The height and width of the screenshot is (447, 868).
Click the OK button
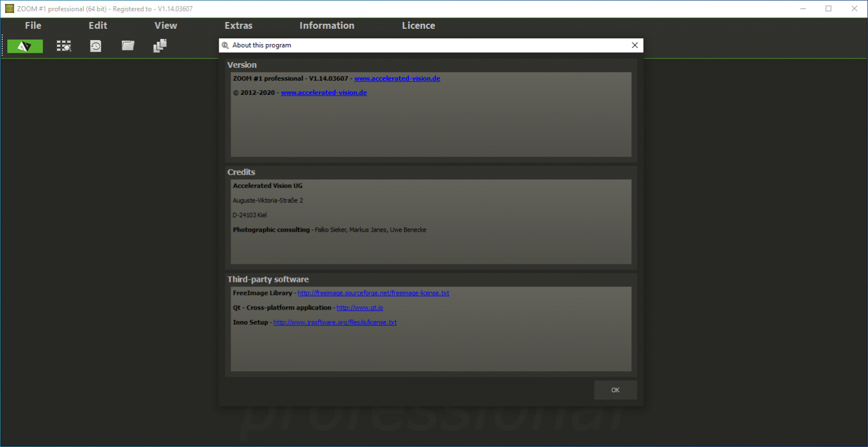615,390
